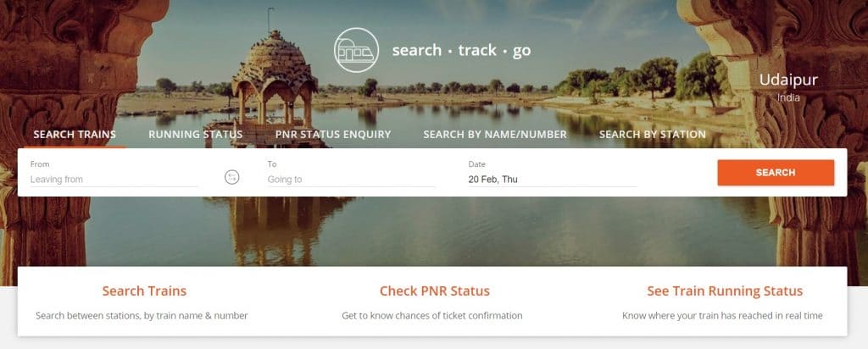Screen dimensions: 868x349
Task: Click the Leaving from input field
Action: (114, 180)
